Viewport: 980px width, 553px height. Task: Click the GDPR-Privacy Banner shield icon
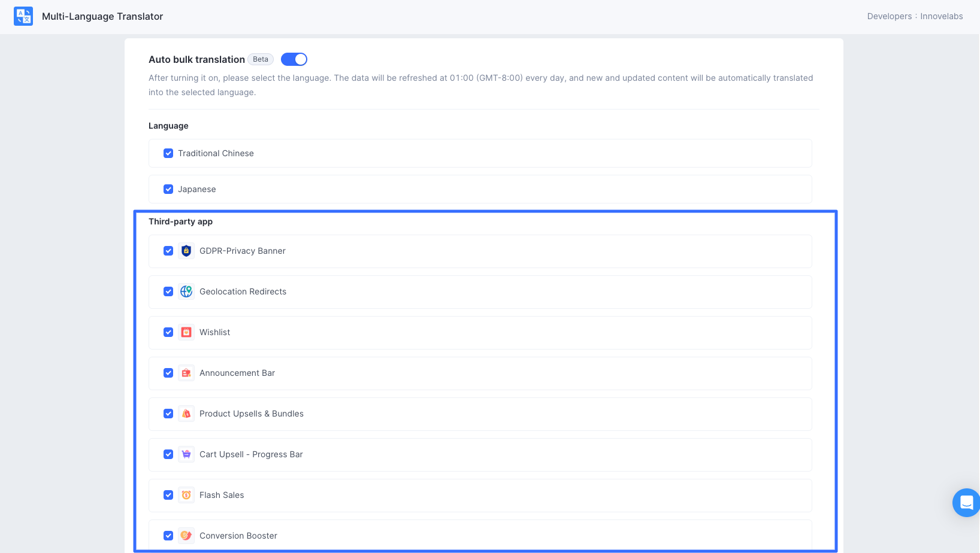click(186, 251)
